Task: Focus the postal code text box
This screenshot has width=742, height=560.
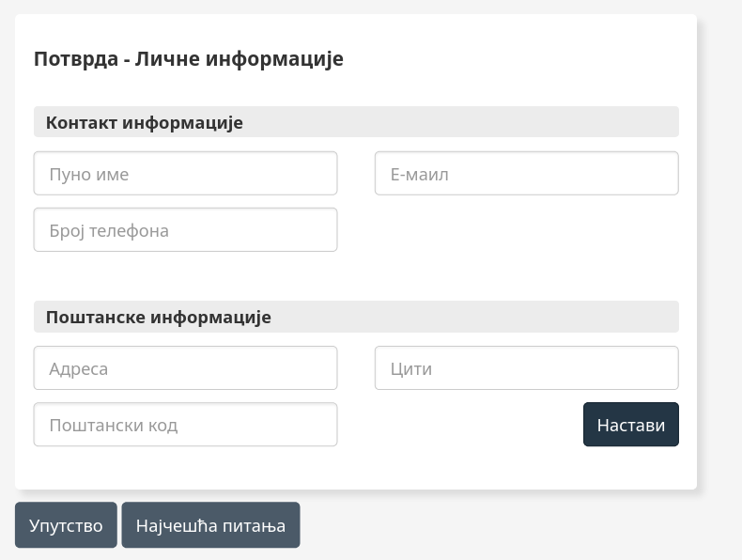Action: tap(186, 424)
